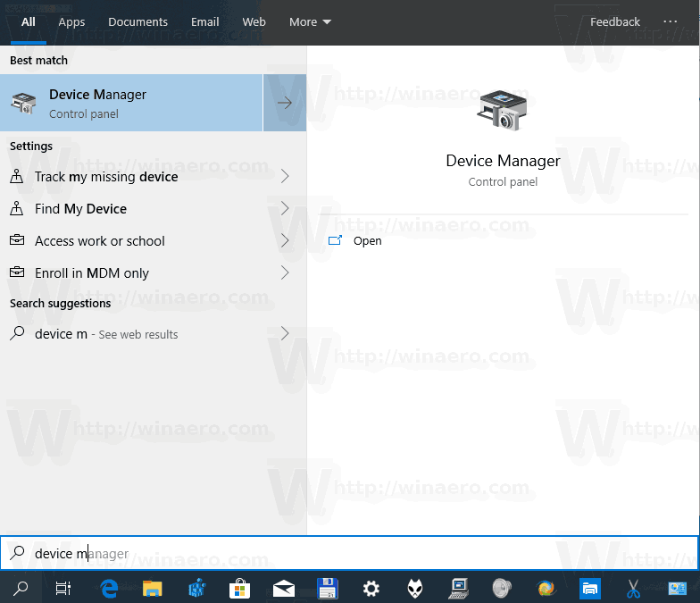Open the three-dots options menu

[670, 21]
